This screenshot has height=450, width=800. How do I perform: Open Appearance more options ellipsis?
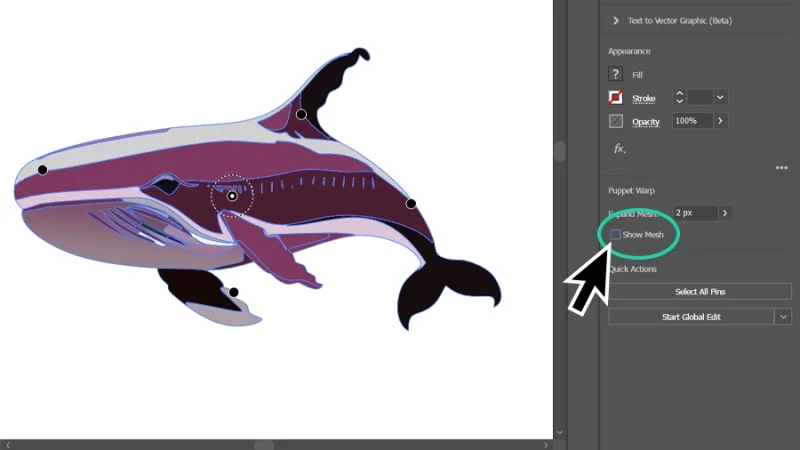[x=782, y=168]
